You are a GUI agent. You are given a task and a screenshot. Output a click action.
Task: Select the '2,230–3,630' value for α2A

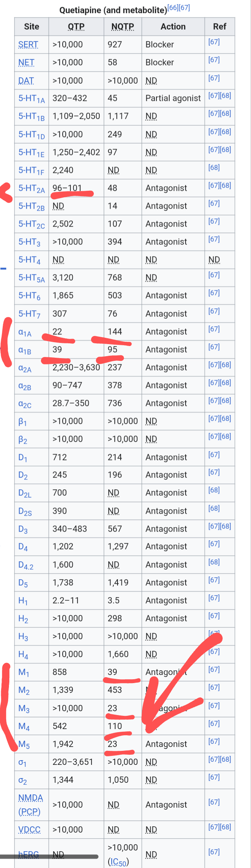point(76,367)
